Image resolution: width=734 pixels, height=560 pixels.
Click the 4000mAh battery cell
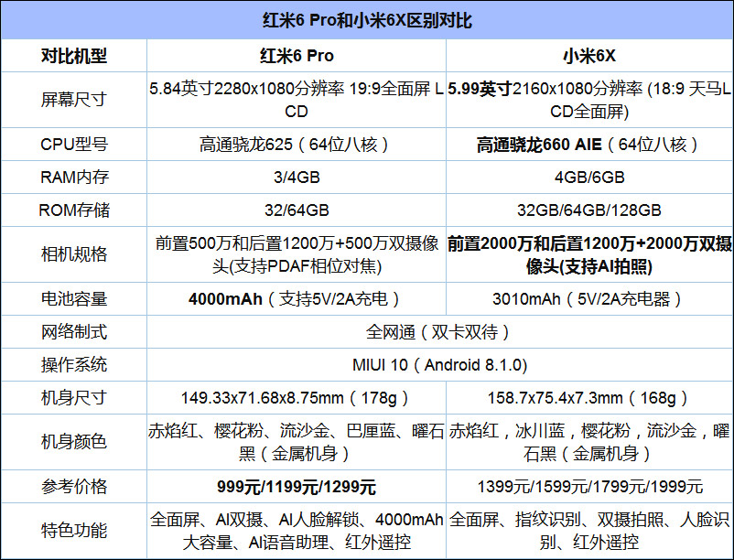(x=297, y=299)
